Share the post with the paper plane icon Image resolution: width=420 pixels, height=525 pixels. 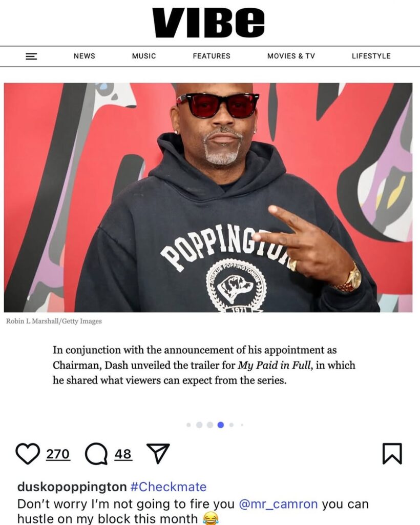click(x=158, y=453)
